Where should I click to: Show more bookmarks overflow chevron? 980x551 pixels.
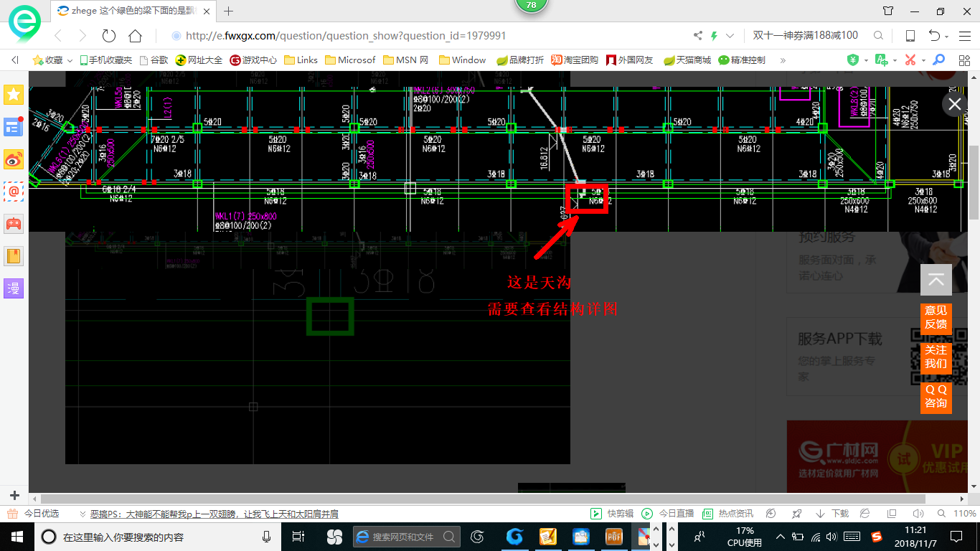[783, 60]
